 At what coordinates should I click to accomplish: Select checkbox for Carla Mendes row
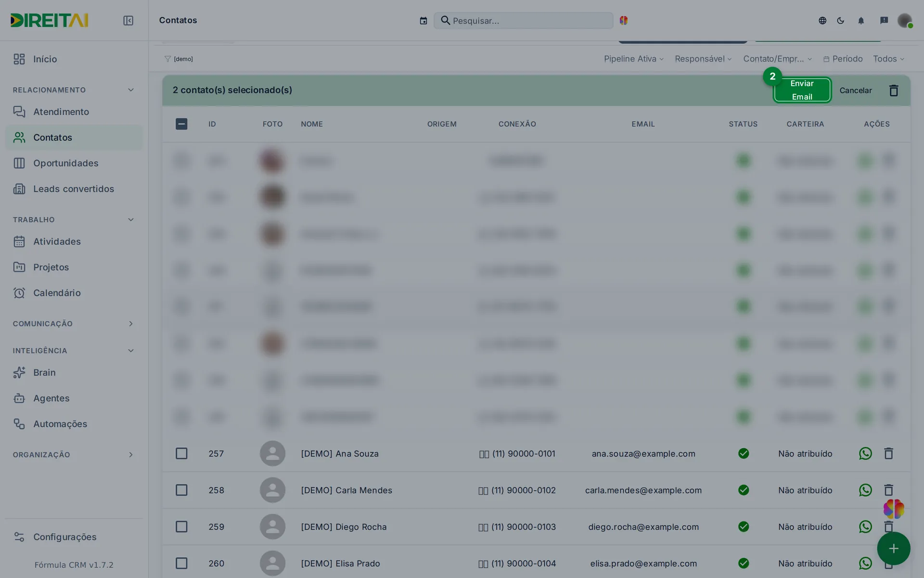point(181,490)
